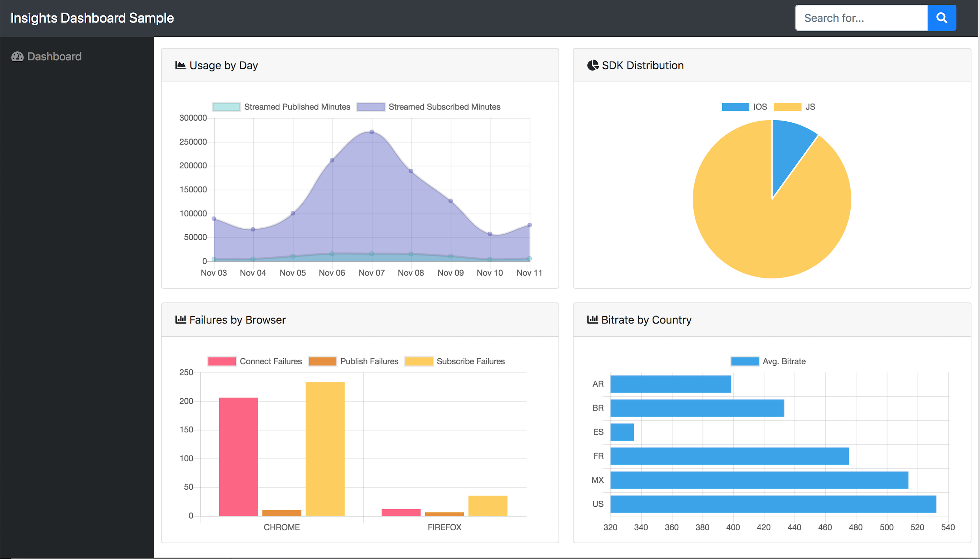980x559 pixels.
Task: Toggle Streamed Published Minutes legend item
Action: tap(281, 107)
